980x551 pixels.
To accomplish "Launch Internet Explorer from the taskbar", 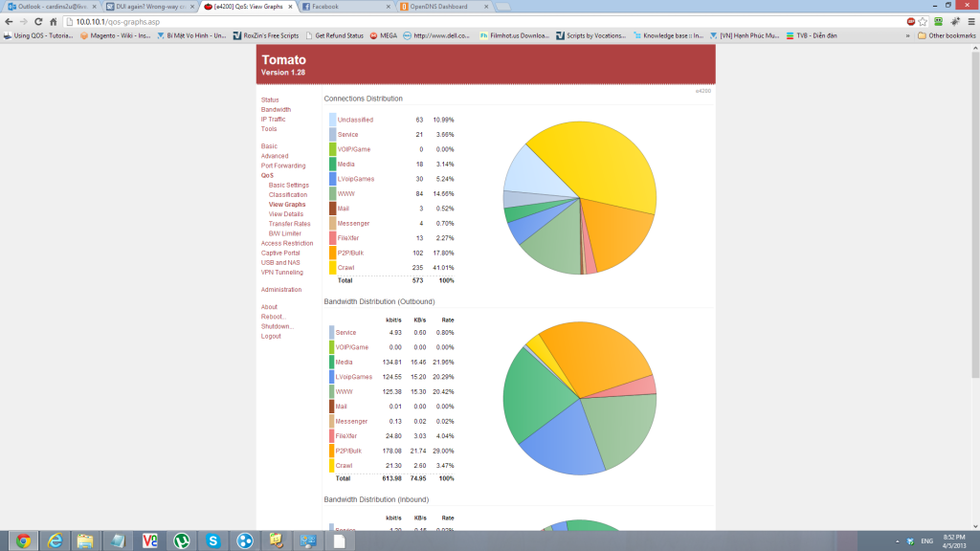I will click(x=54, y=540).
